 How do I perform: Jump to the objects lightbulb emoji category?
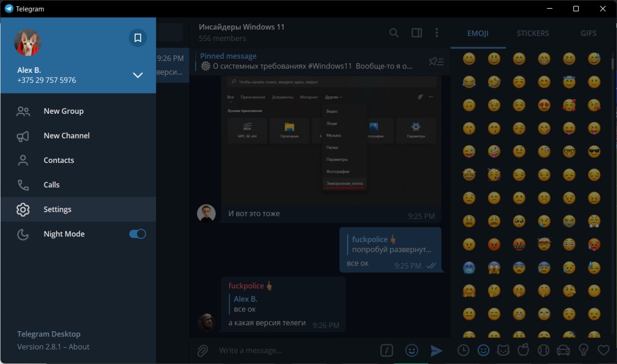pyautogui.click(x=583, y=351)
